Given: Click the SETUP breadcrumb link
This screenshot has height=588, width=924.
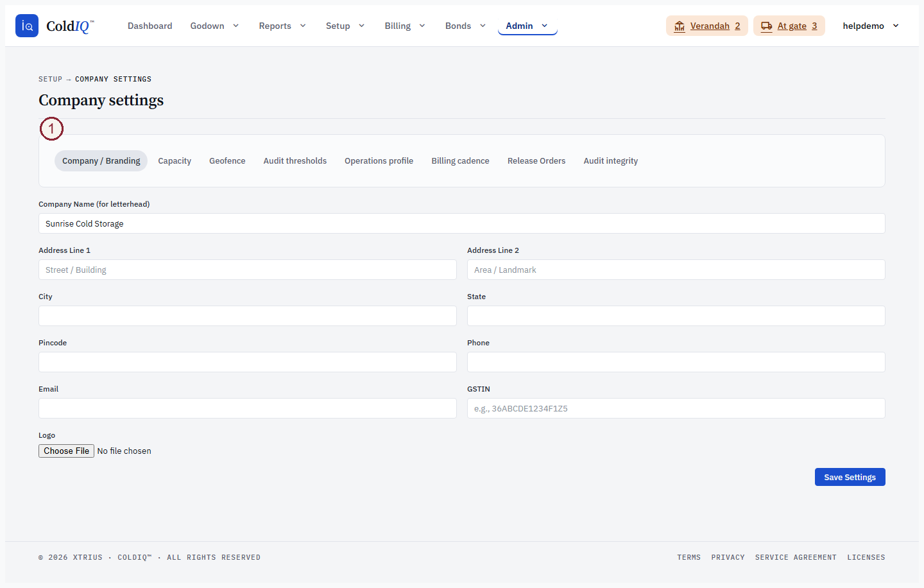Looking at the screenshot, I should pos(50,80).
